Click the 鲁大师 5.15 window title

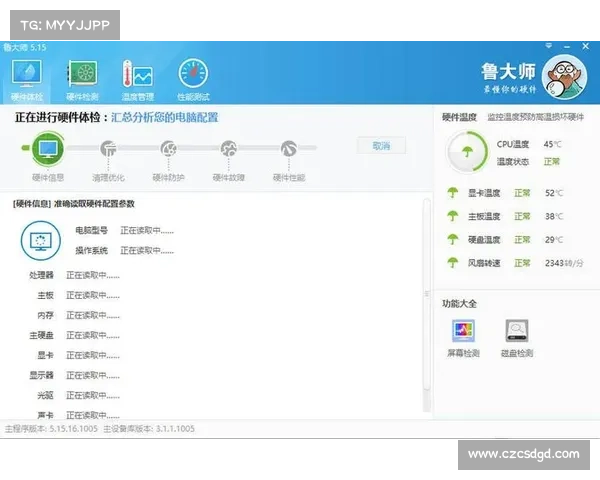point(25,47)
